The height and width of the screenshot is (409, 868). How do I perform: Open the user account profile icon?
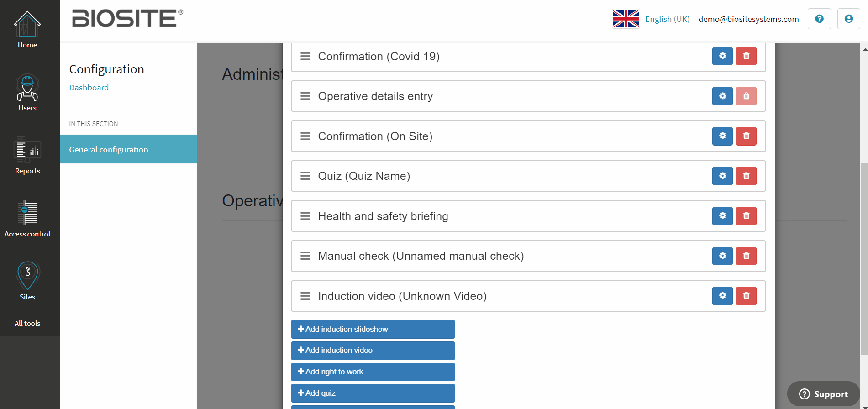click(x=848, y=19)
